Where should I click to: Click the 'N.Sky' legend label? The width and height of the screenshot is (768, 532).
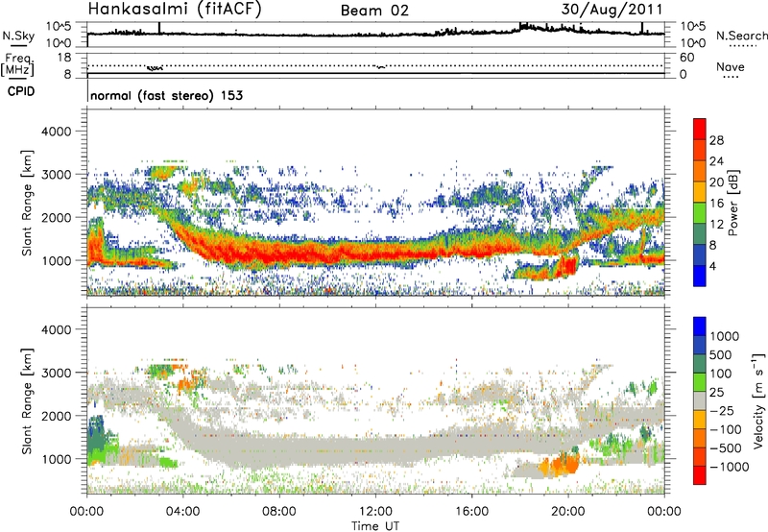click(18, 36)
